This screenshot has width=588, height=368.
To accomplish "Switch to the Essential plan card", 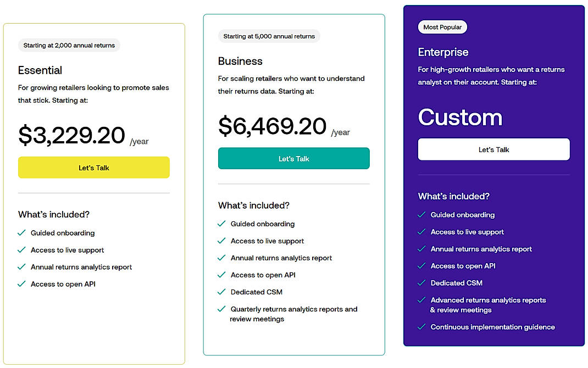I will coord(40,70).
